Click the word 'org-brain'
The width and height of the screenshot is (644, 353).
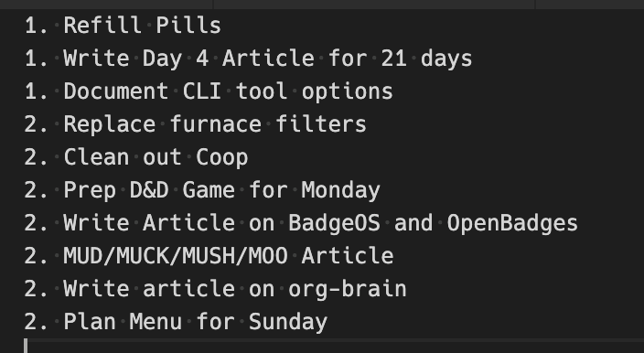(347, 289)
